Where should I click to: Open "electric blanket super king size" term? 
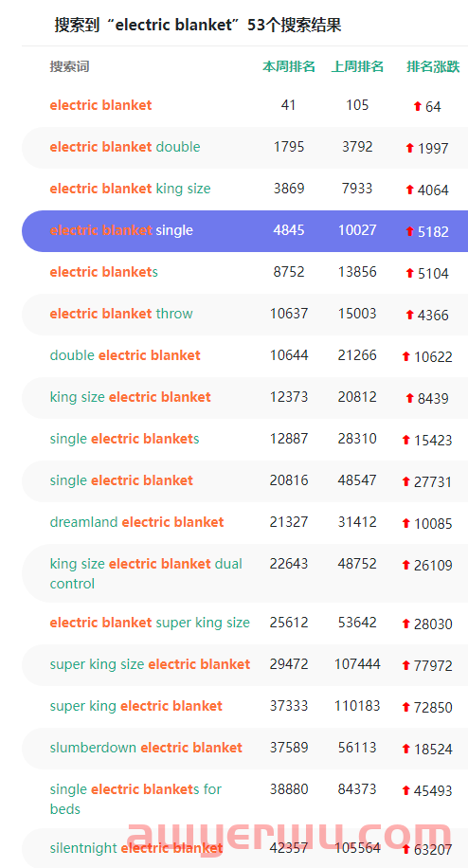pos(150,623)
